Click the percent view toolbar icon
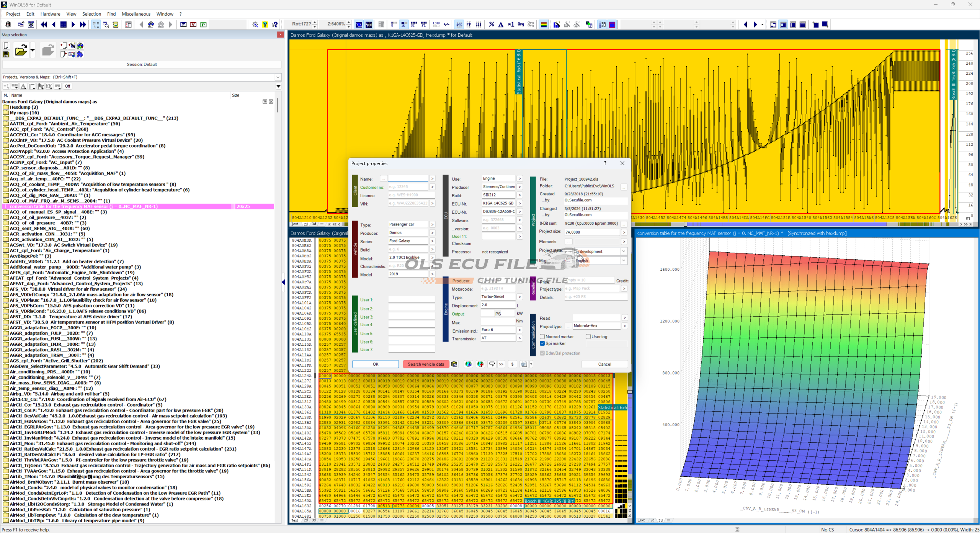The height and width of the screenshot is (533, 980). click(x=492, y=25)
